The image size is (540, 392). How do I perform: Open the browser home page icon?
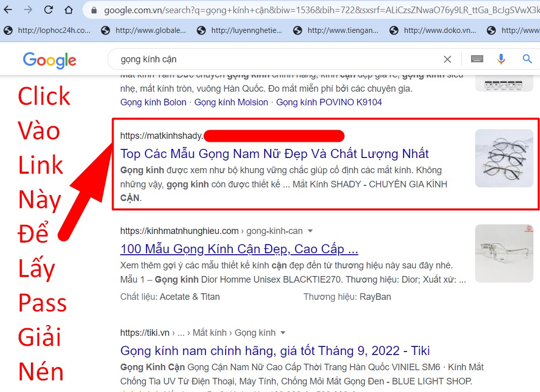69,10
